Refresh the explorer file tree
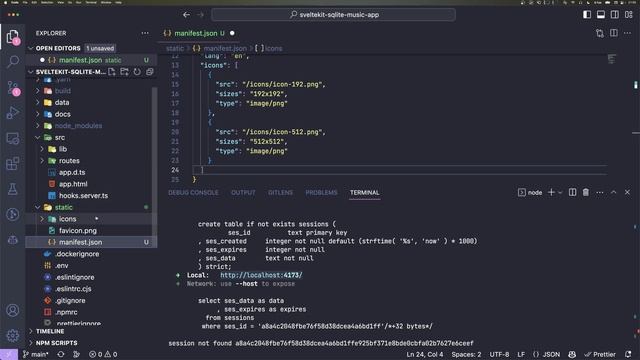The height and width of the screenshot is (360, 640). pyautogui.click(x=137, y=72)
